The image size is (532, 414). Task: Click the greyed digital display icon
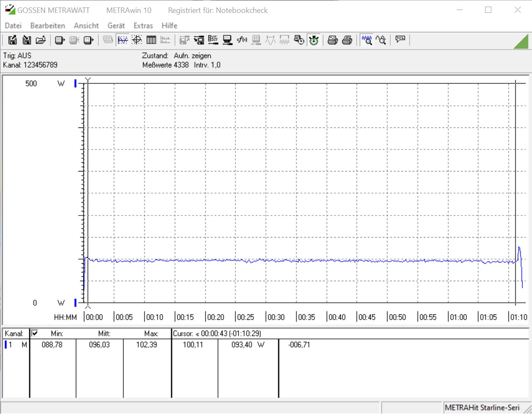tap(108, 40)
